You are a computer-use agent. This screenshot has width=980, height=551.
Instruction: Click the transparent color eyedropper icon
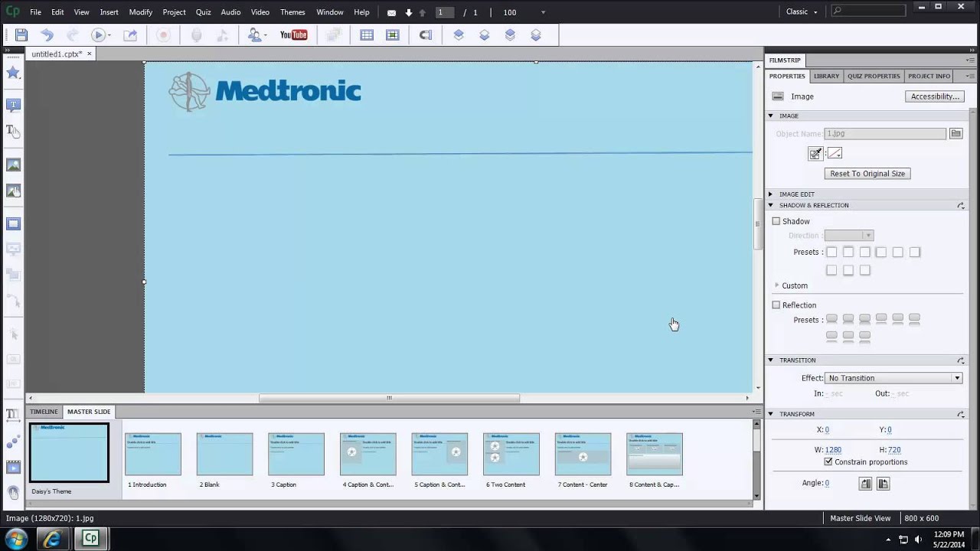[x=815, y=154]
